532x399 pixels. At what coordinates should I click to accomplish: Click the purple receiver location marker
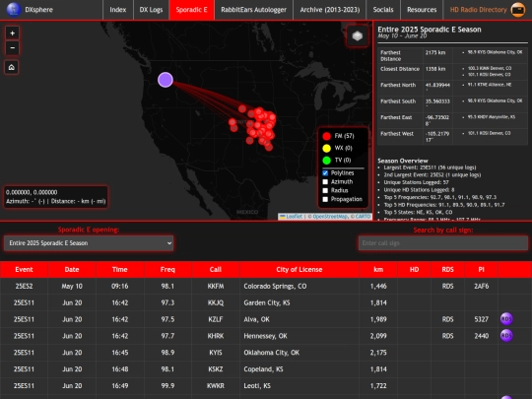pos(166,80)
